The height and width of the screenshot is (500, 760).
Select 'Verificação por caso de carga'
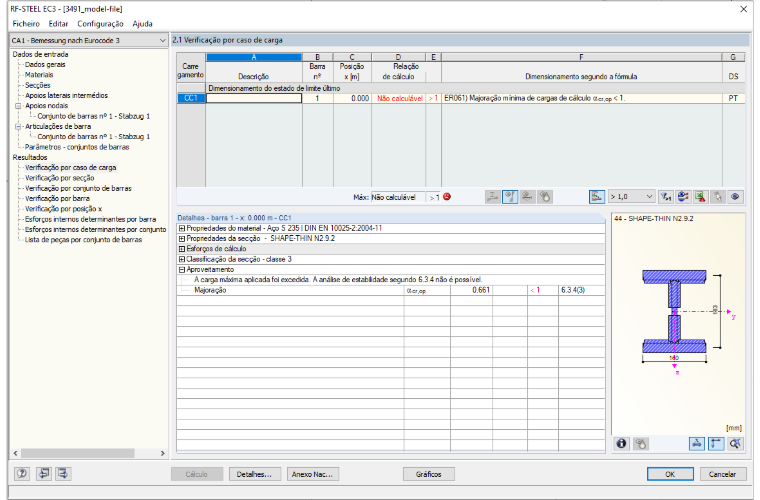coord(71,167)
